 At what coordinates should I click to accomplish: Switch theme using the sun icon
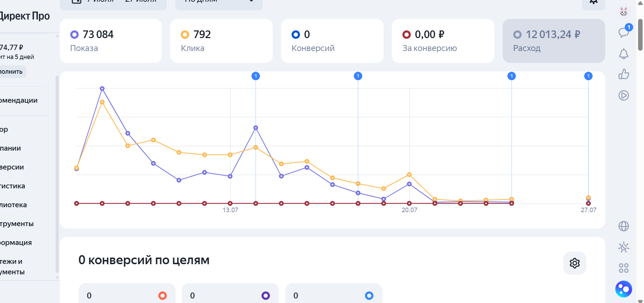pos(624,247)
